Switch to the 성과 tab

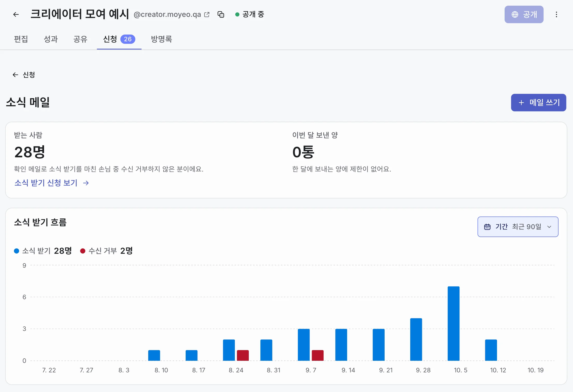[x=51, y=39]
